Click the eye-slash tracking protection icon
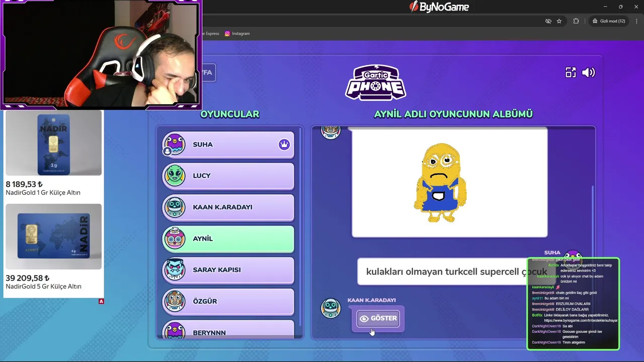This screenshot has height=362, width=644. 548,21
